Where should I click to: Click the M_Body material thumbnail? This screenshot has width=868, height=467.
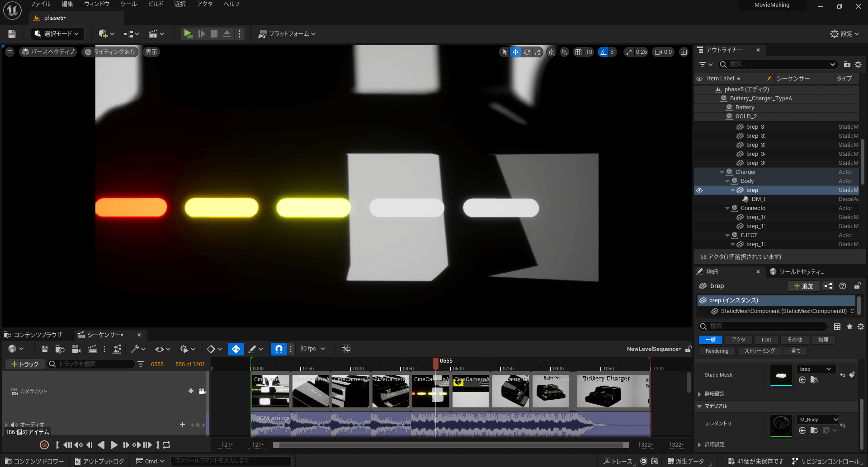pyautogui.click(x=781, y=426)
